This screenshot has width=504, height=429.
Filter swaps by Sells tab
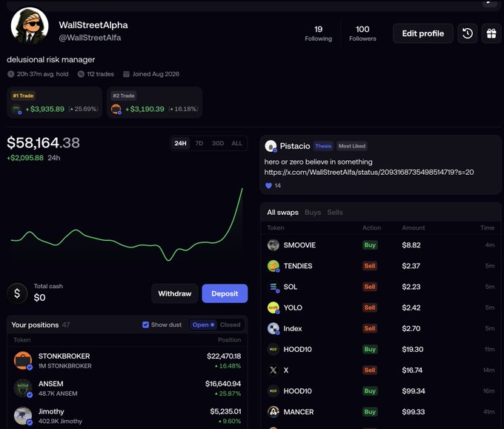pos(335,213)
